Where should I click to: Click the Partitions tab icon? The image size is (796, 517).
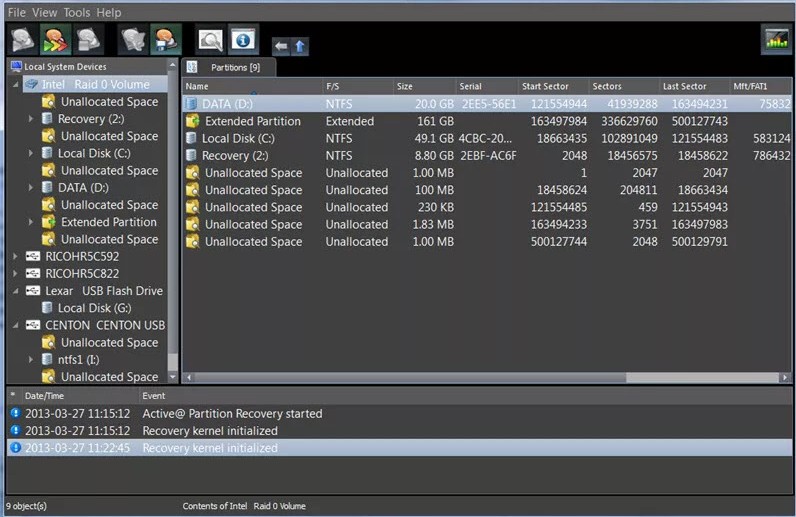tap(192, 67)
